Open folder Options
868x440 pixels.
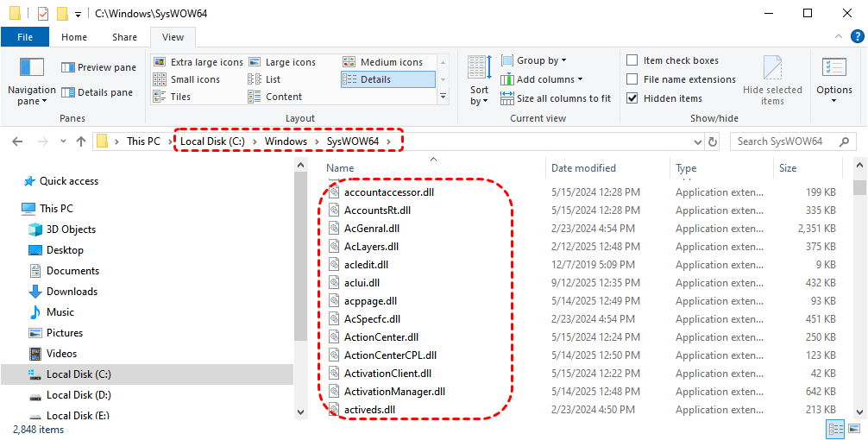[x=833, y=82]
